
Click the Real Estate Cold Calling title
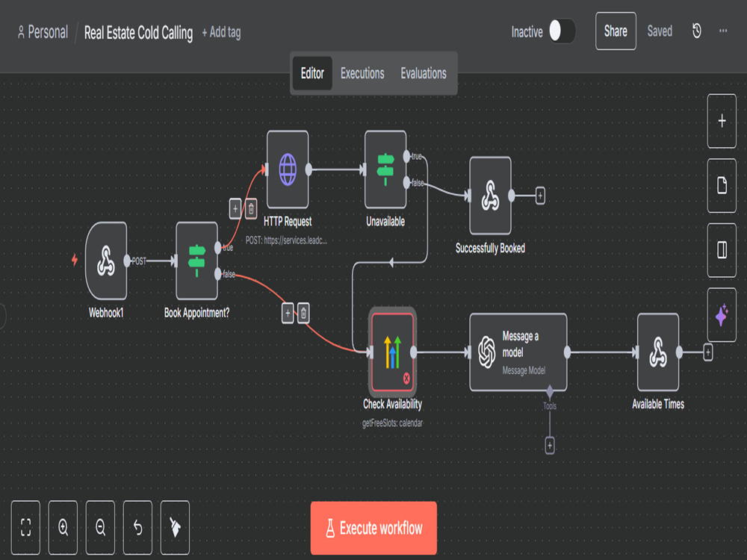tap(139, 33)
